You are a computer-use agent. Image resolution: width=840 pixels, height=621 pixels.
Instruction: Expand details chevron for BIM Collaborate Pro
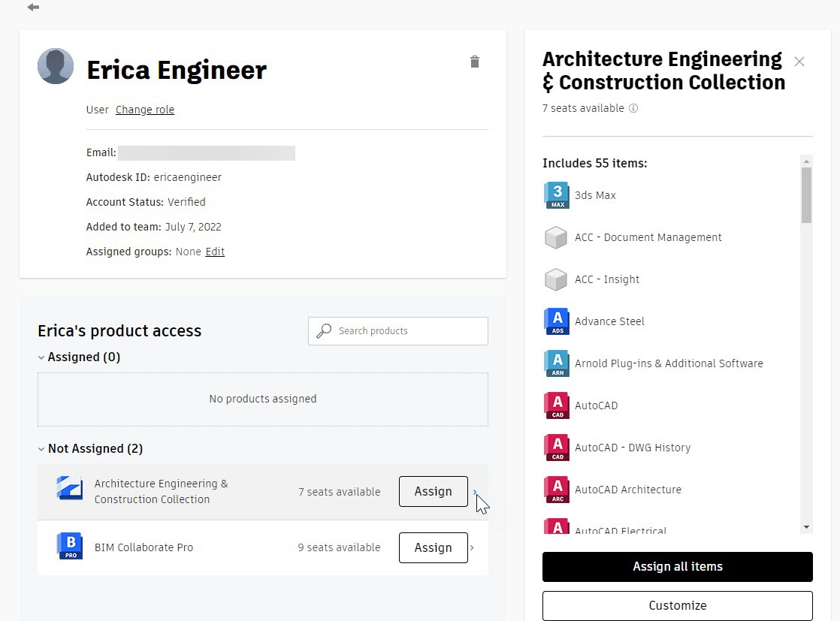click(x=472, y=547)
